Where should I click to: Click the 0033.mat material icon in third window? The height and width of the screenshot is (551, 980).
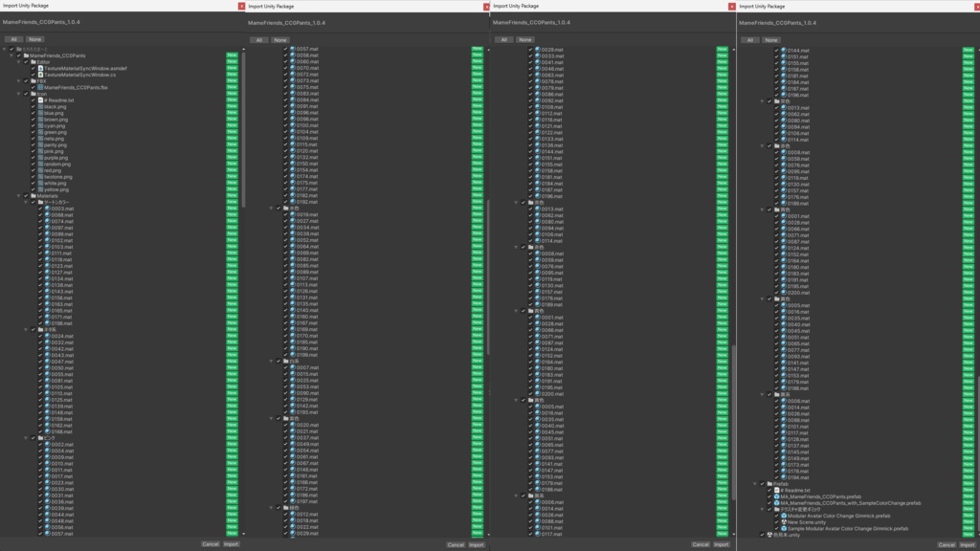538,55
